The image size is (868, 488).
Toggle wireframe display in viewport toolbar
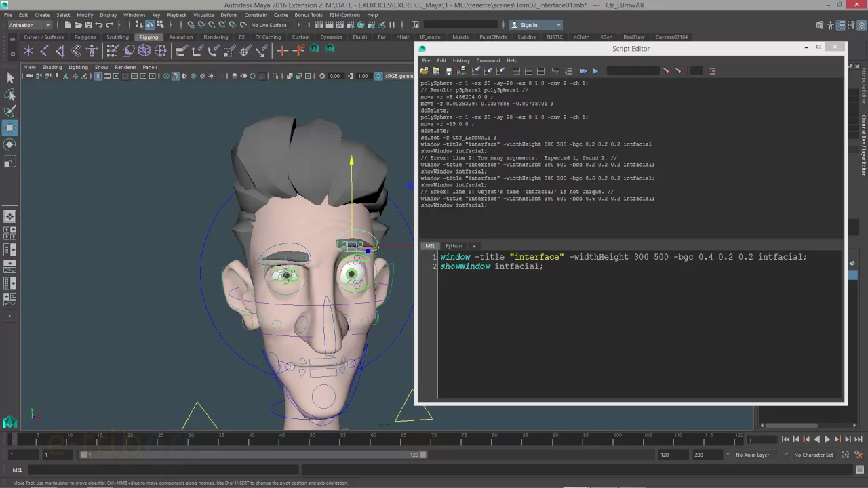[x=166, y=76]
